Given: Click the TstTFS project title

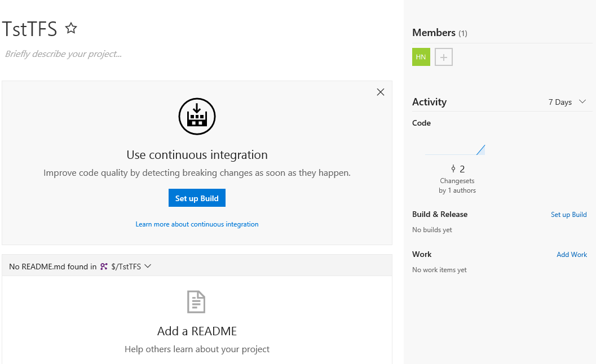Looking at the screenshot, I should pos(29,28).
